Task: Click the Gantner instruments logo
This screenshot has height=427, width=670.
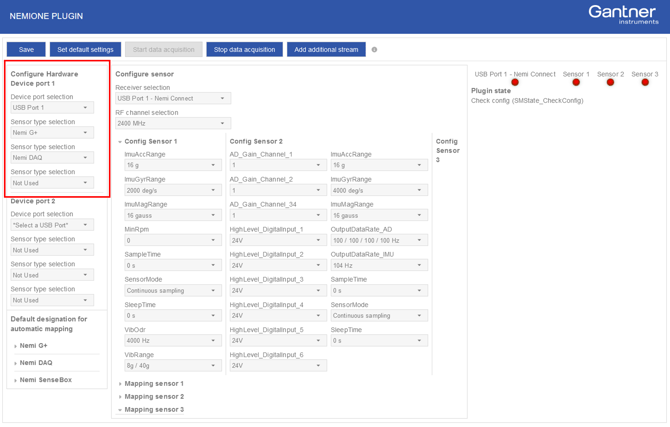Action: (x=623, y=15)
